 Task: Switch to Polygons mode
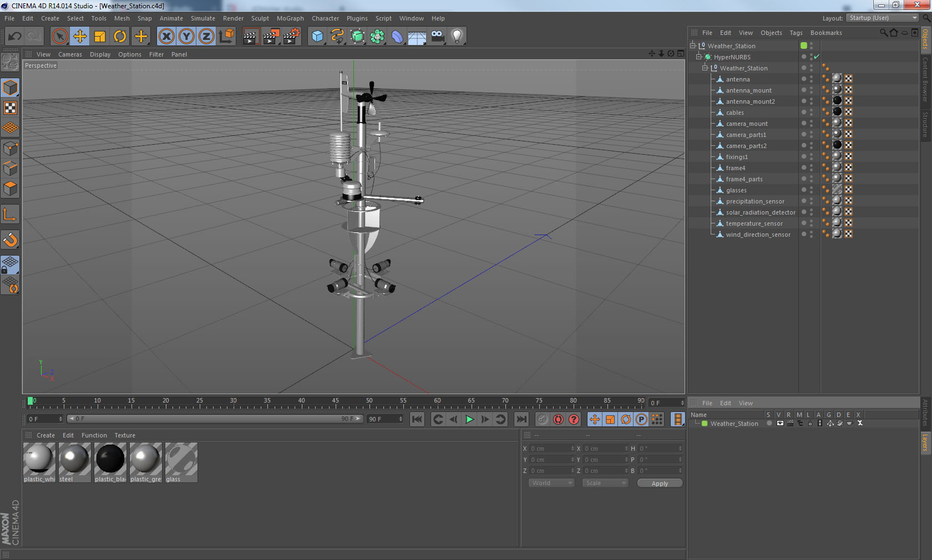pyautogui.click(x=10, y=189)
